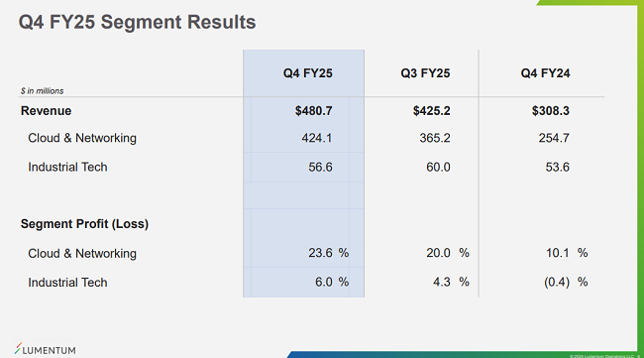Viewport: 644px width, 358px height.
Task: Select the Q4 FY24 column header
Action: click(x=545, y=73)
